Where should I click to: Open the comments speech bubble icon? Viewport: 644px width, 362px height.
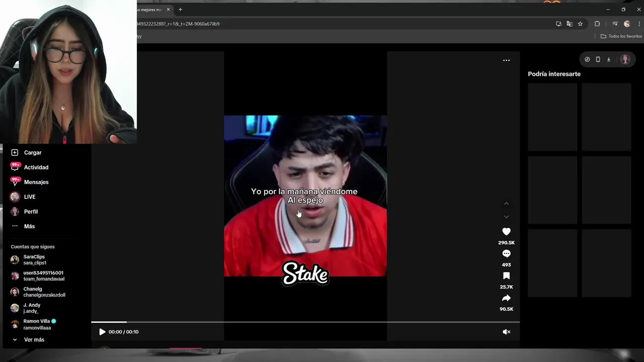coord(506,253)
